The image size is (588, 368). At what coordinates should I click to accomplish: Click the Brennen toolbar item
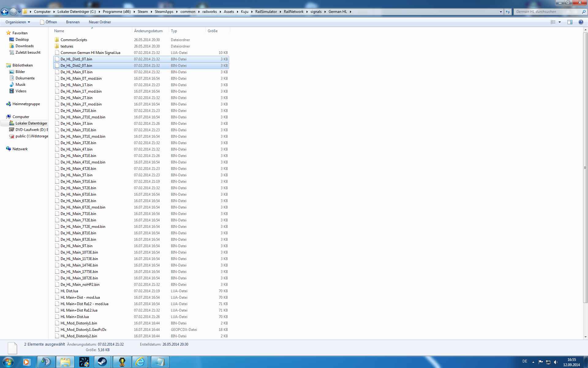[x=73, y=22]
